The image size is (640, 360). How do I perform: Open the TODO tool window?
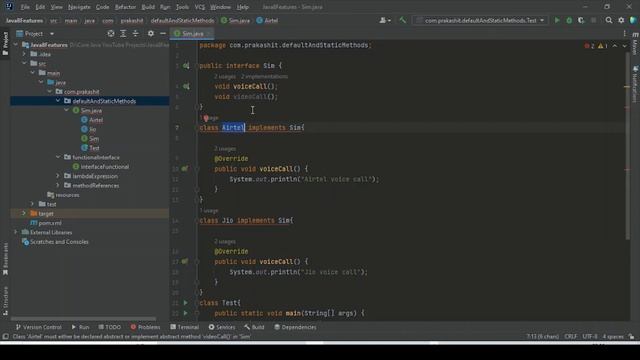coord(109,327)
